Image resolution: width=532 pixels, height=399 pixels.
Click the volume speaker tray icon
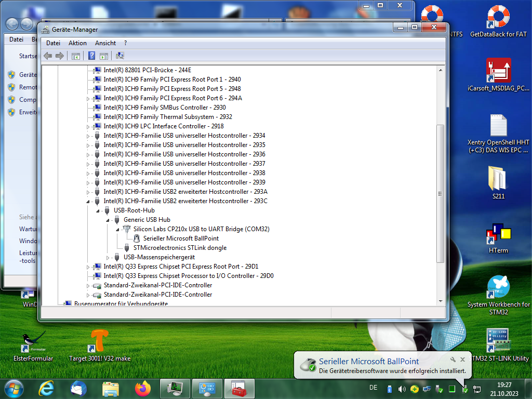pos(402,389)
